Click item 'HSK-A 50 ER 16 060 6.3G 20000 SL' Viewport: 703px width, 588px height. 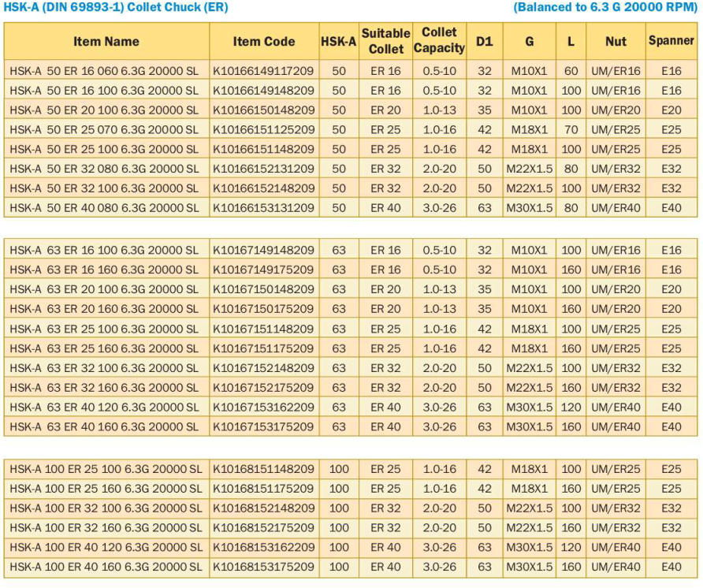[x=104, y=71]
